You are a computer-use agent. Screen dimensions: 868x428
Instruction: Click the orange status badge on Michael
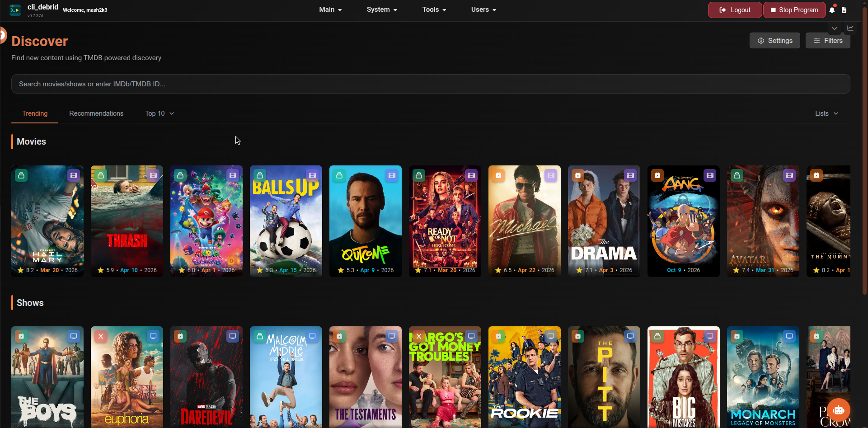point(498,175)
